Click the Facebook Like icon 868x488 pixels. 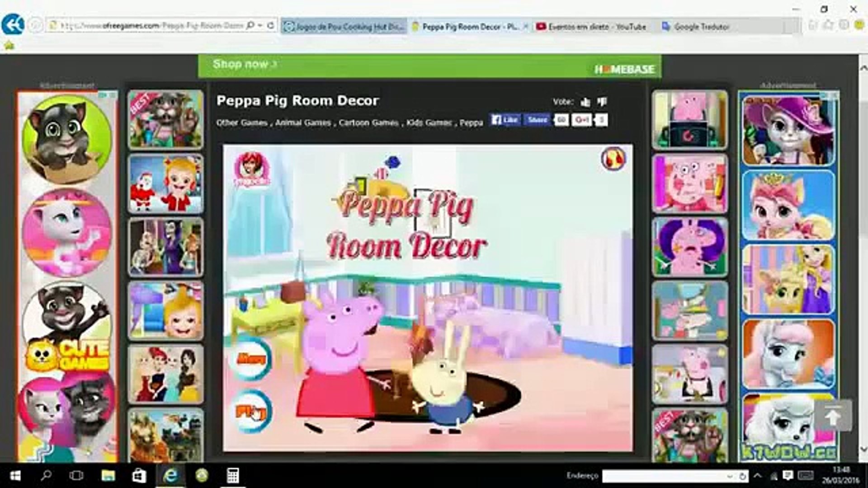pyautogui.click(x=504, y=120)
